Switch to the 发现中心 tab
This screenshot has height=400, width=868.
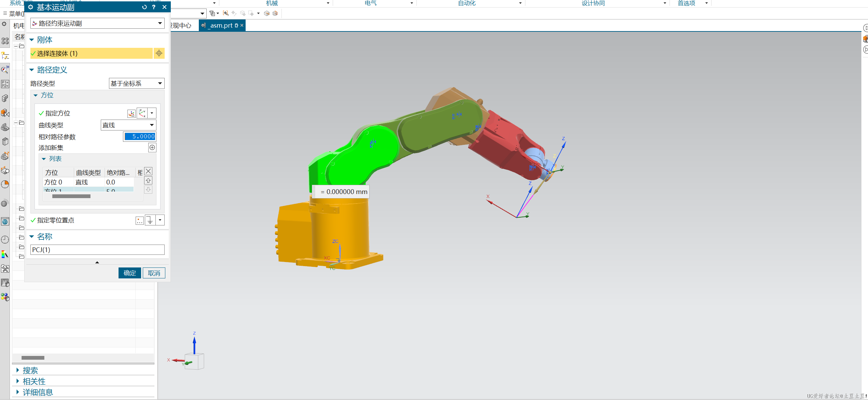pyautogui.click(x=181, y=25)
